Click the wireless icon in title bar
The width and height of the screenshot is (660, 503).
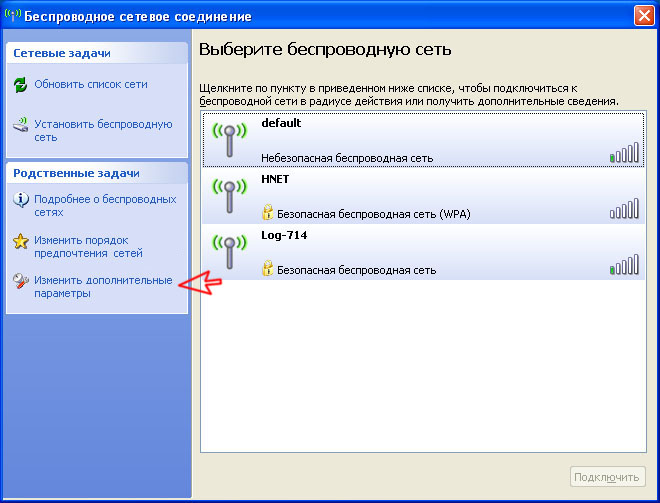point(13,15)
